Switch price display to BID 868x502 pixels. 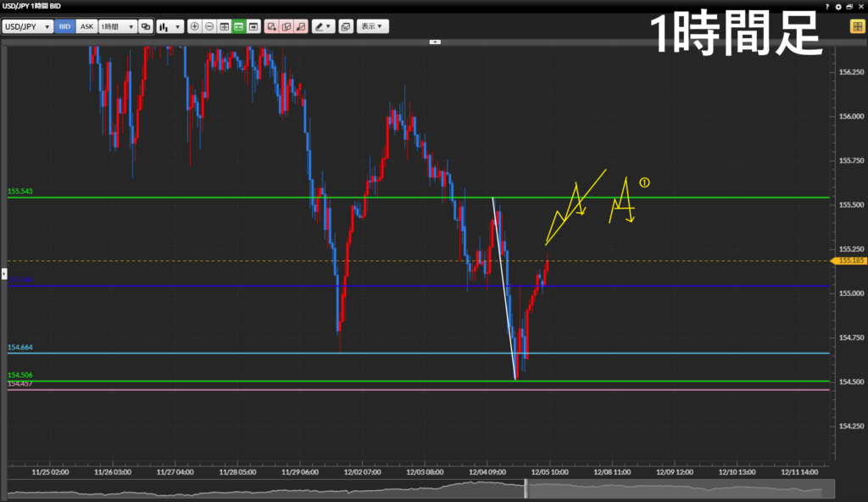(x=65, y=26)
